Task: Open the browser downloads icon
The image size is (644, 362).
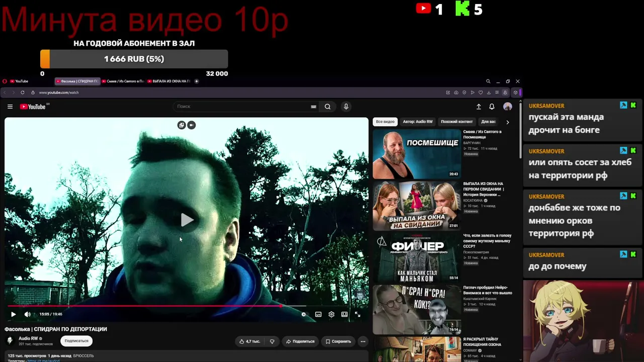Action: (489, 93)
